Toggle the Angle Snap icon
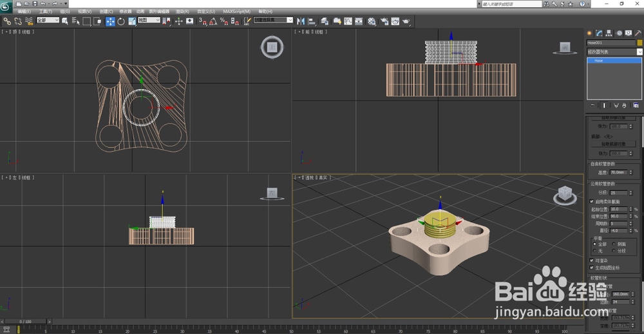The image size is (644, 334). 213,21
